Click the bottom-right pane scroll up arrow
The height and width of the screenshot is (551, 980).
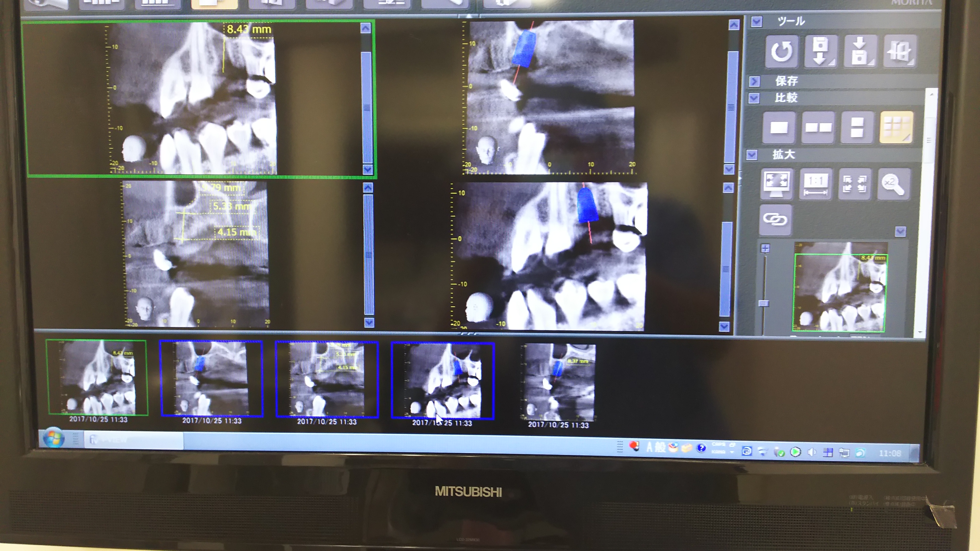(x=728, y=188)
